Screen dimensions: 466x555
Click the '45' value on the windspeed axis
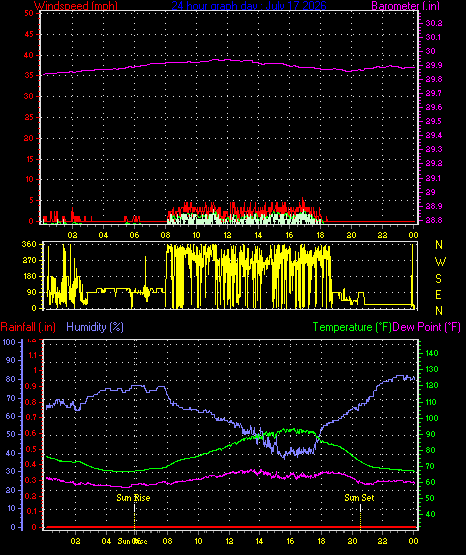click(29, 34)
